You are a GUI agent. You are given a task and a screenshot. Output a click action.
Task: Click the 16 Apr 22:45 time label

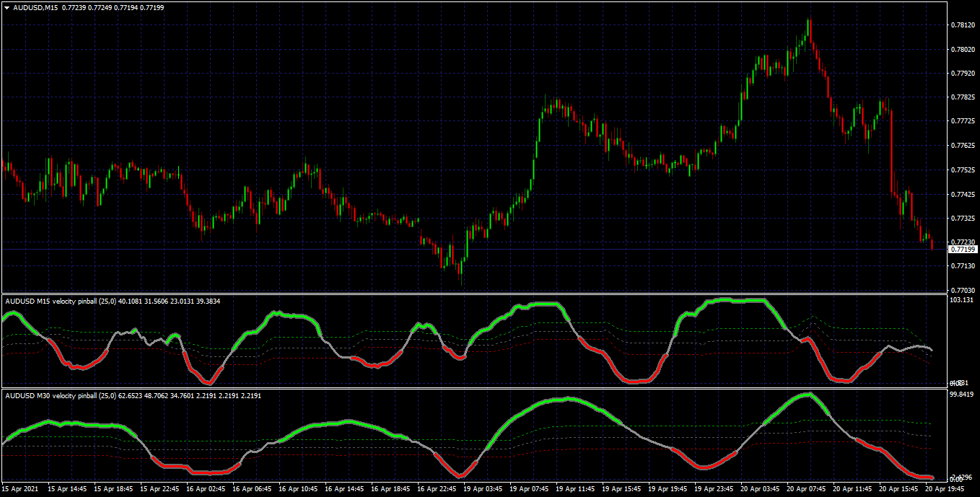[x=437, y=488]
